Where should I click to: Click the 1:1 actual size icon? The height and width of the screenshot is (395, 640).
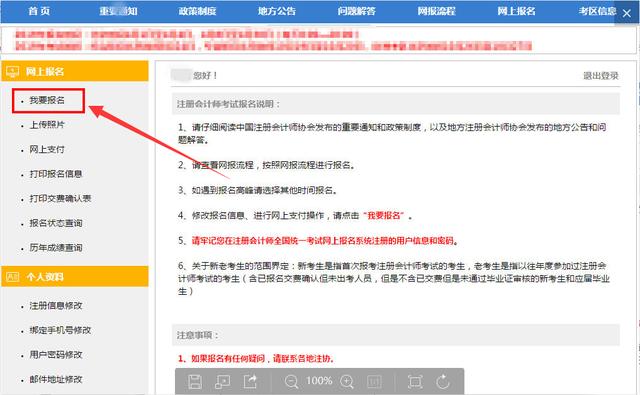374,382
